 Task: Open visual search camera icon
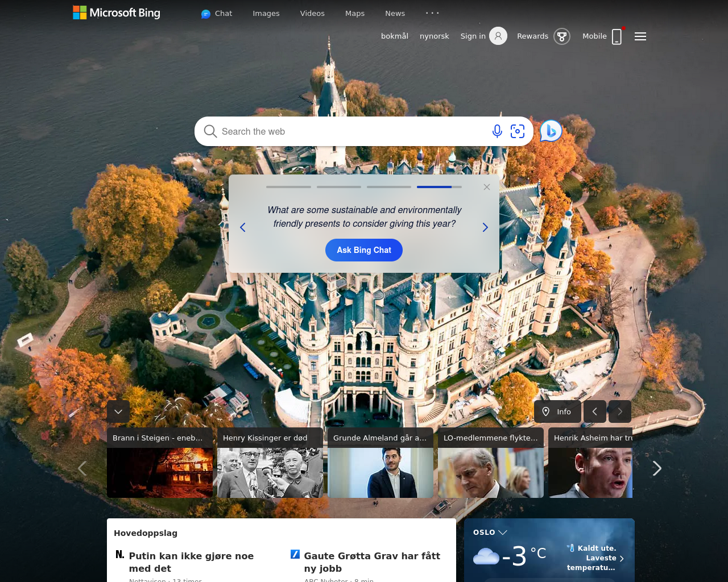pyautogui.click(x=518, y=131)
